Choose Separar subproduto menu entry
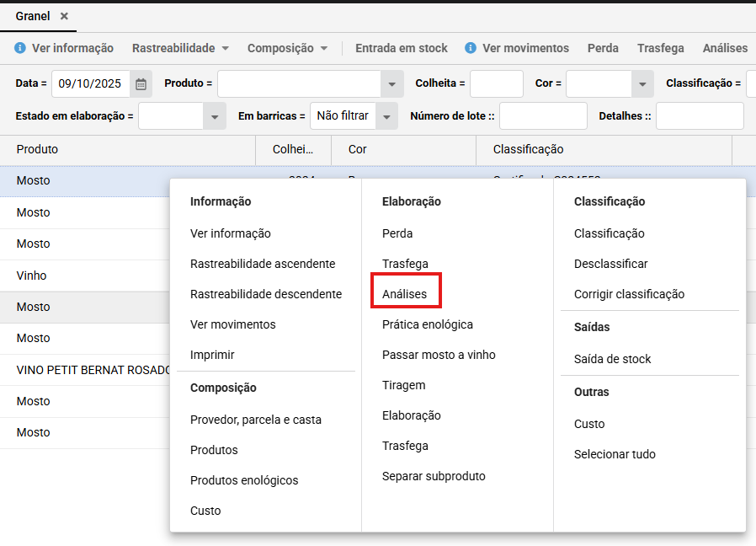 [x=434, y=476]
